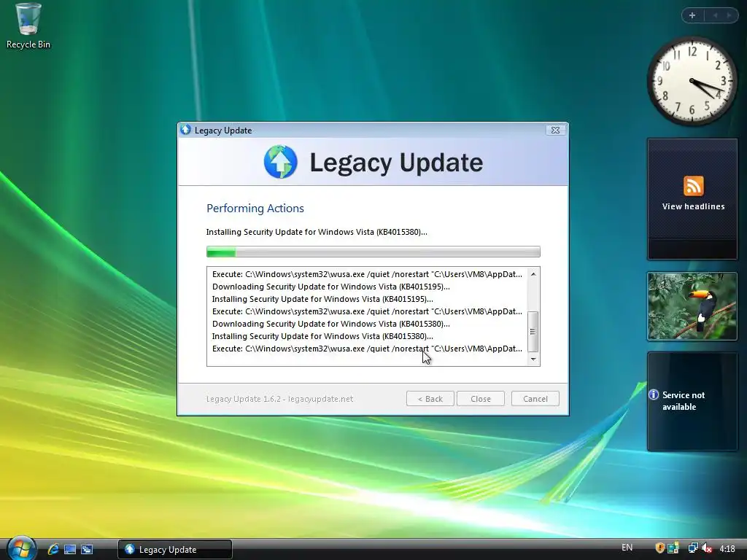This screenshot has width=747, height=560.
Task: Click the installation progress bar
Action: point(373,252)
